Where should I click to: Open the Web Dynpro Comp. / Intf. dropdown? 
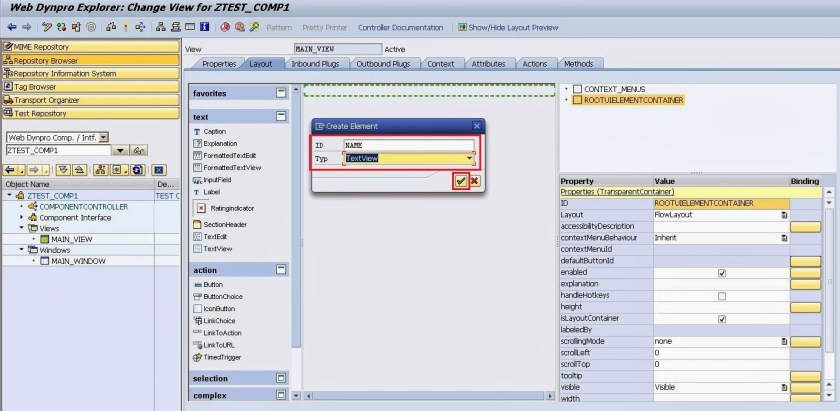(104, 138)
